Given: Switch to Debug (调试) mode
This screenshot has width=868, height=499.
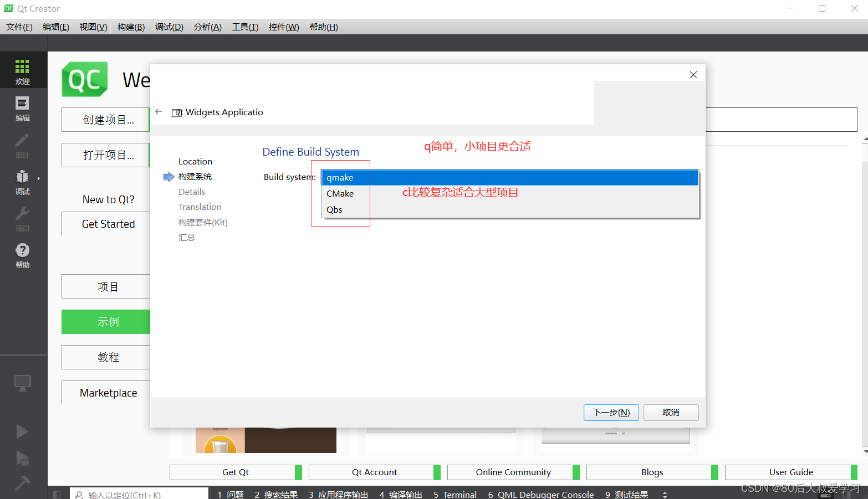Looking at the screenshot, I should (22, 182).
